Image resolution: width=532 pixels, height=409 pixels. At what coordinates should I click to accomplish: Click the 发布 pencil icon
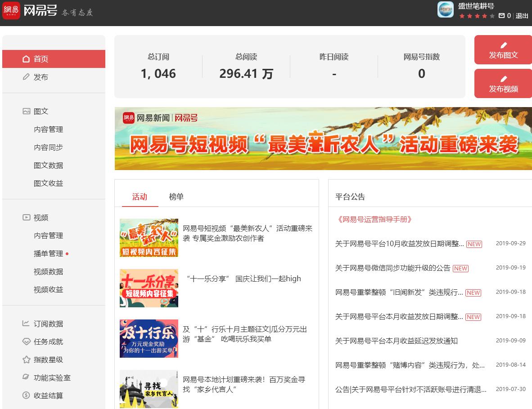click(26, 76)
